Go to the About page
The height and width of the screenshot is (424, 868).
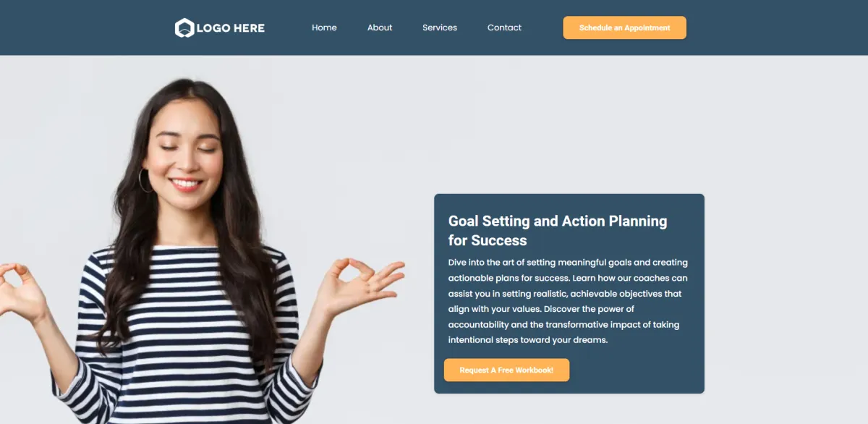point(380,27)
